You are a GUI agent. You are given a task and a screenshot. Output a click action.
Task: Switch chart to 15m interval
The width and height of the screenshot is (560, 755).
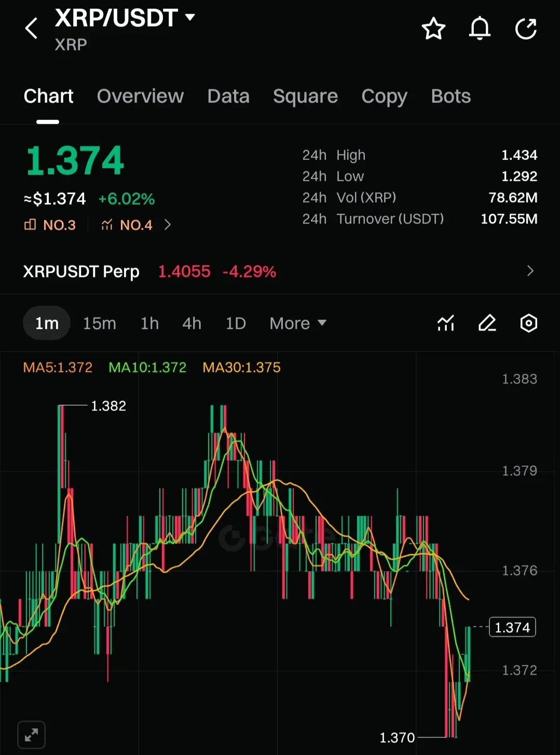pos(100,323)
